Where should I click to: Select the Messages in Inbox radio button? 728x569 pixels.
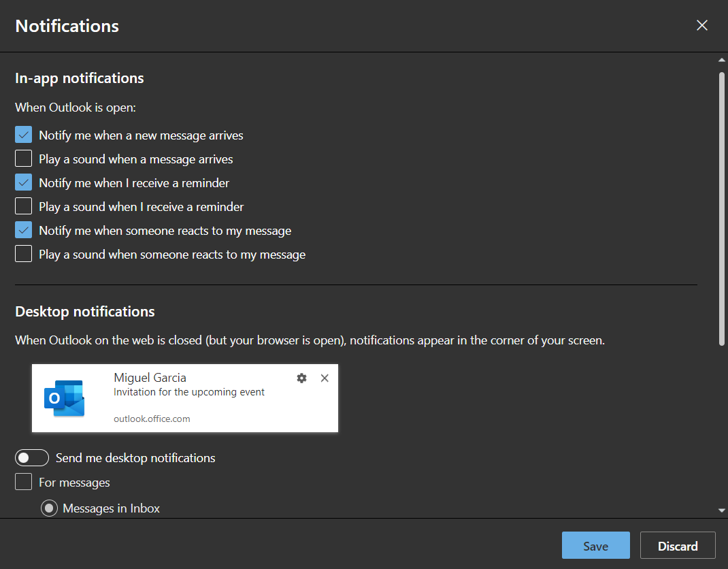pos(49,508)
